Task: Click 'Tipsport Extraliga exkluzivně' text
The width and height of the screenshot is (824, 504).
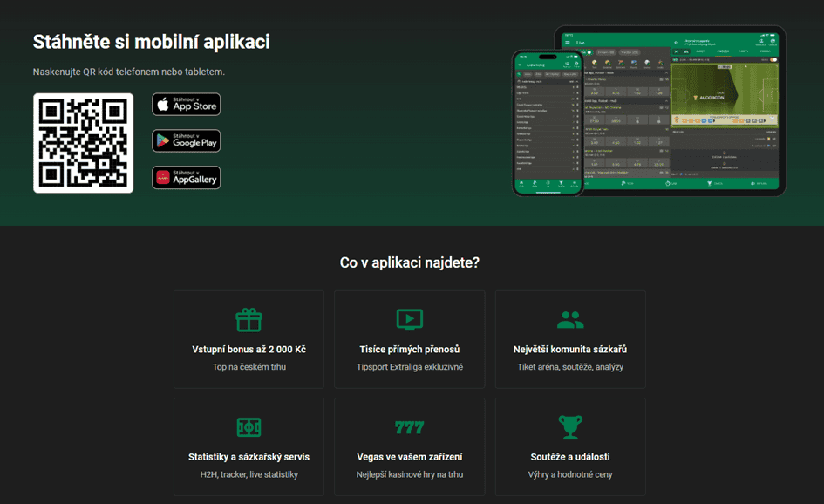Action: tap(409, 367)
